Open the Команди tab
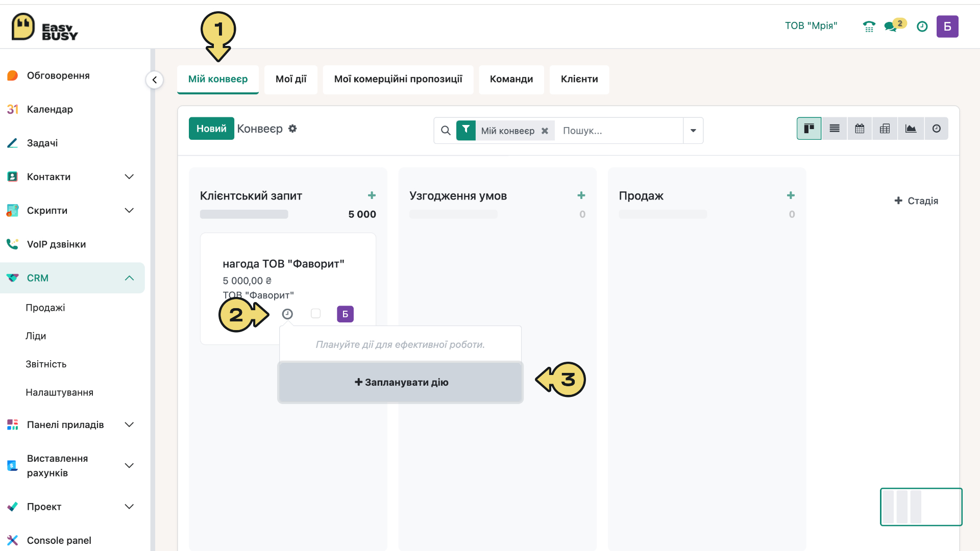Viewport: 980px width, 551px height. [x=511, y=79]
